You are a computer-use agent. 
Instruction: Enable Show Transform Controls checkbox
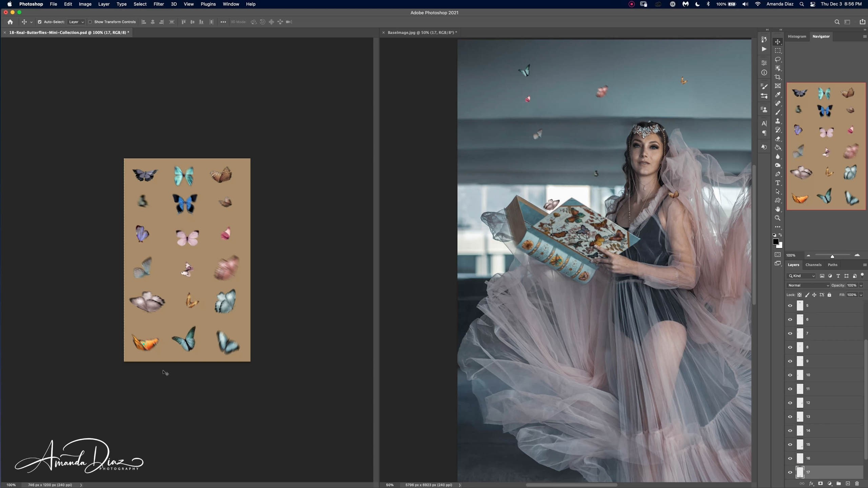pyautogui.click(x=90, y=22)
